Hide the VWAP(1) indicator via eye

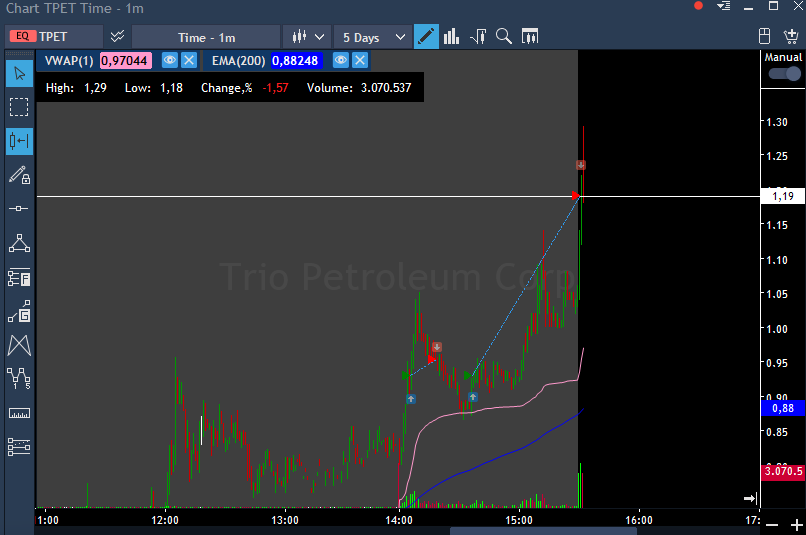pyautogui.click(x=170, y=61)
